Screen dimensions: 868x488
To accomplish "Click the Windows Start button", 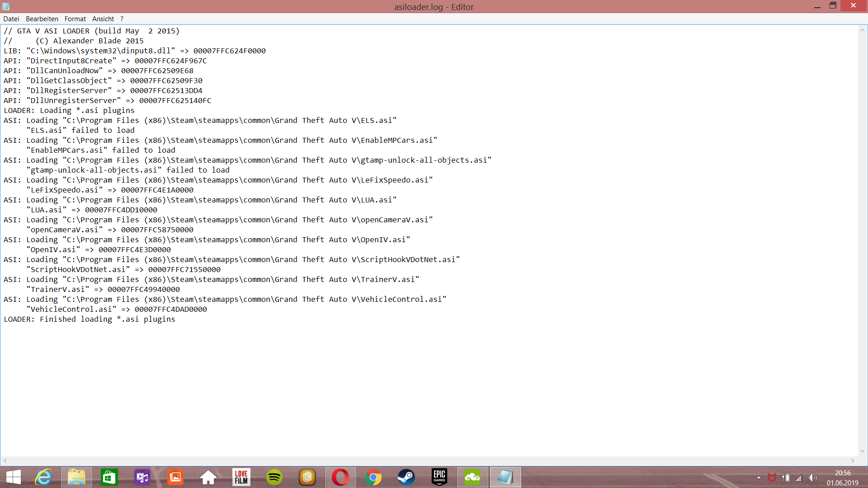I will 14,477.
